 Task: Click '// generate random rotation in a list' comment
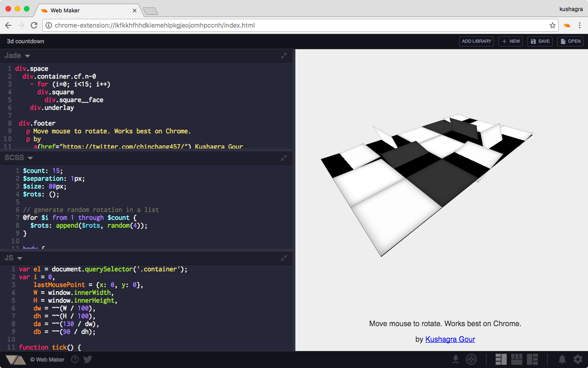click(x=91, y=210)
